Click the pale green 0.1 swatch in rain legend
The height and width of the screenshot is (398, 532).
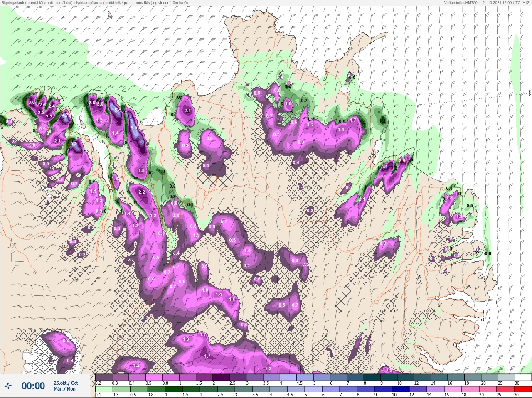click(x=104, y=389)
